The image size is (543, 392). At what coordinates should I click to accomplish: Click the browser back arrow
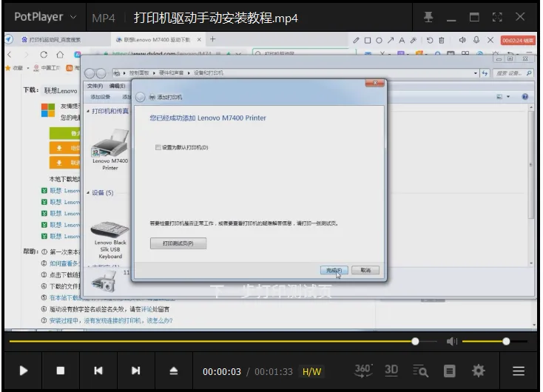pos(10,55)
